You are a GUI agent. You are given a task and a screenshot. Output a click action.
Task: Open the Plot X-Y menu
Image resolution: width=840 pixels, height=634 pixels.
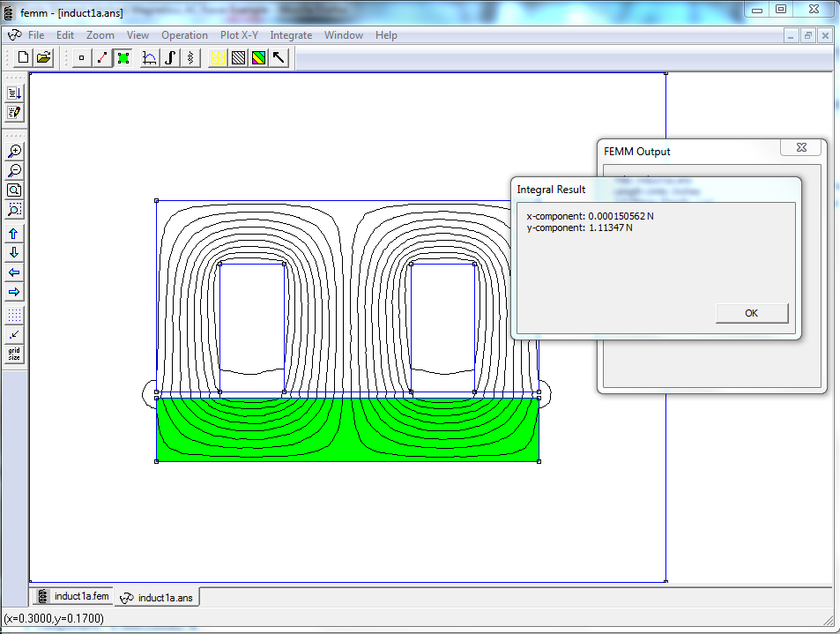pyautogui.click(x=239, y=35)
